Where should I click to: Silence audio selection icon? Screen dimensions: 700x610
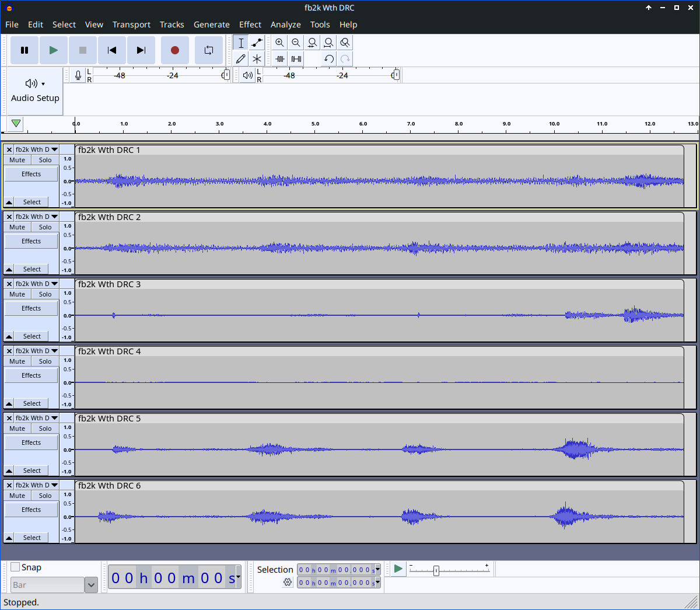296,59
